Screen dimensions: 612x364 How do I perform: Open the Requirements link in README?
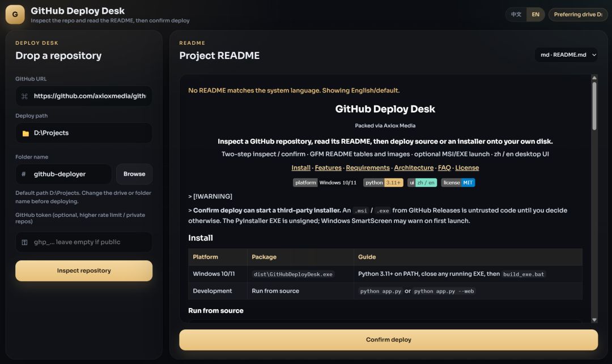tap(368, 168)
